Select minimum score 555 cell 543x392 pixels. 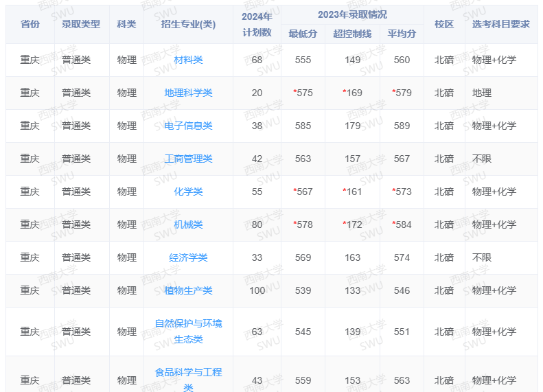pyautogui.click(x=303, y=60)
